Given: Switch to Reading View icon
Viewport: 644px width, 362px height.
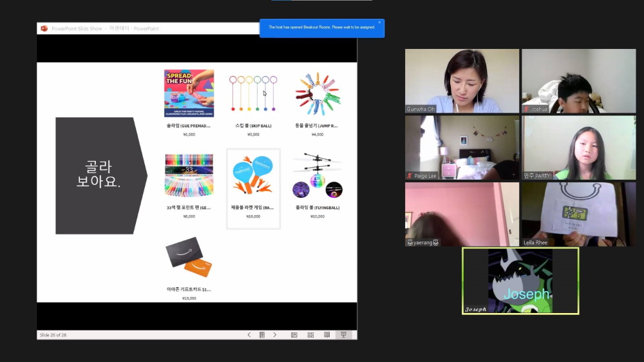Looking at the screenshot, I should 327,335.
